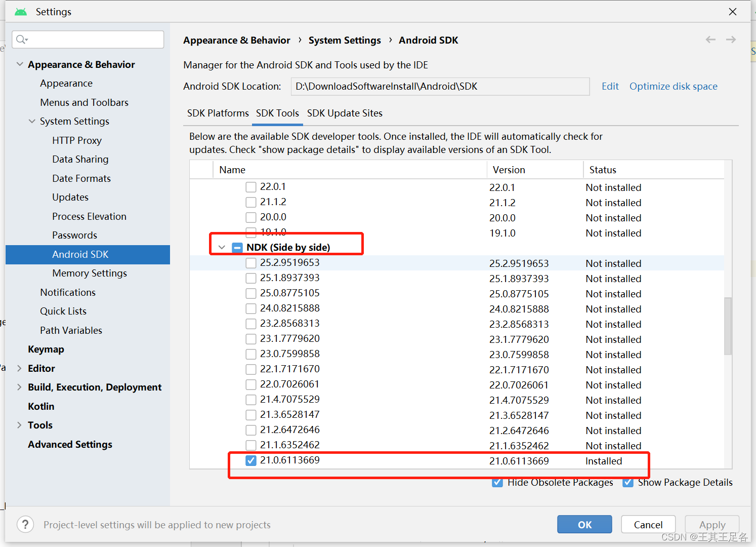Viewport: 756px width, 547px height.
Task: Click Appearance & Behavior breadcrumb
Action: (237, 40)
